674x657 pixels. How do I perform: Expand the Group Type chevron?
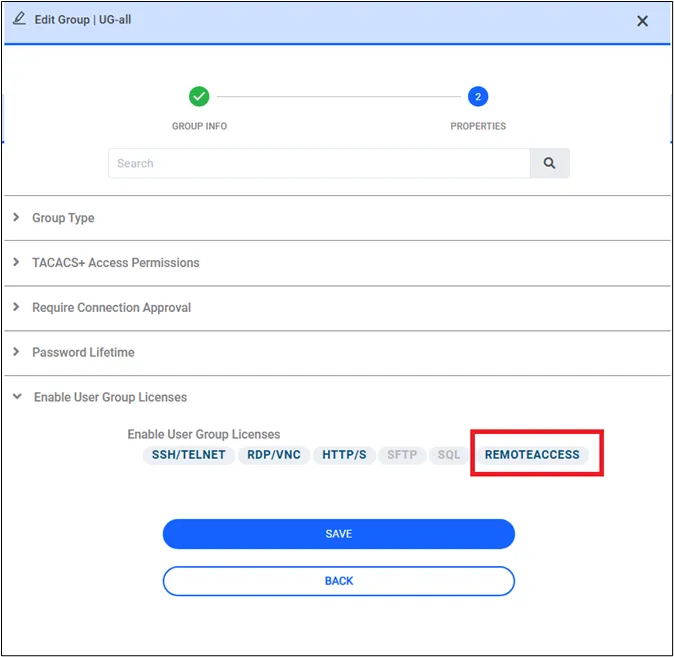(x=16, y=217)
